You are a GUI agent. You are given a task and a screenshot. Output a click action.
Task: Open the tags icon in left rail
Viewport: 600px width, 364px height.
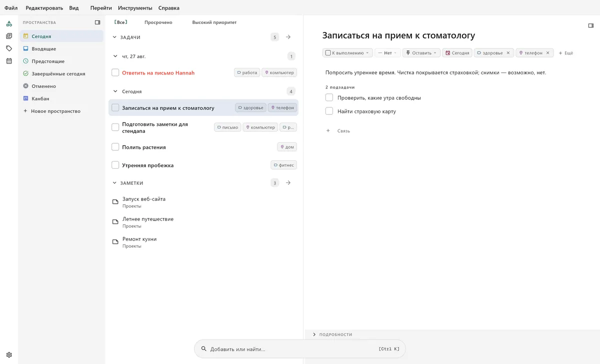click(x=9, y=48)
